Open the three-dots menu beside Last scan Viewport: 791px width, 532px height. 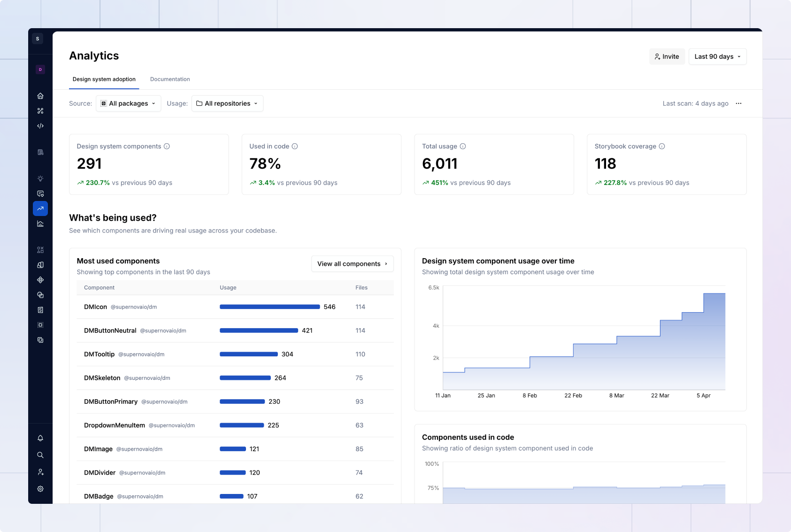(x=738, y=103)
